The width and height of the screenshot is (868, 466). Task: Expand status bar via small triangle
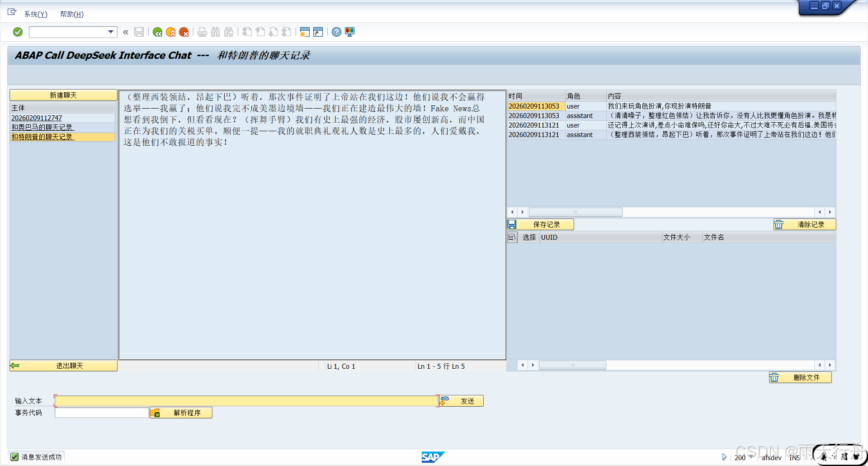[x=724, y=457]
